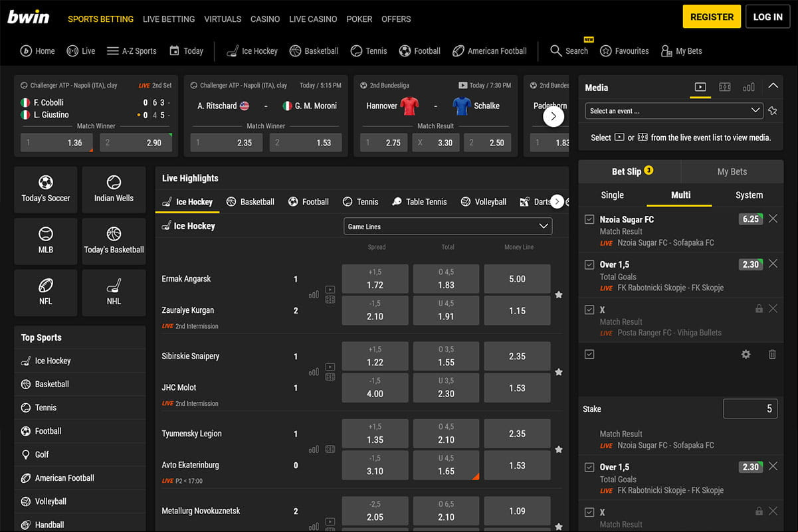Remove Nzoia Sugar FC selection from bet slip
Image resolution: width=798 pixels, height=532 pixels.
coord(773,219)
